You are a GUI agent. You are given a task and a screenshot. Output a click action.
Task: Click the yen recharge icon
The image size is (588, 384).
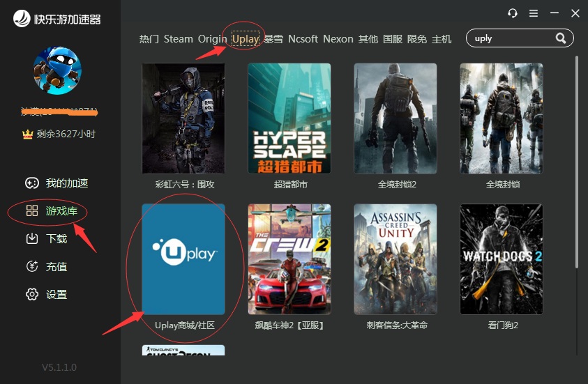click(32, 266)
